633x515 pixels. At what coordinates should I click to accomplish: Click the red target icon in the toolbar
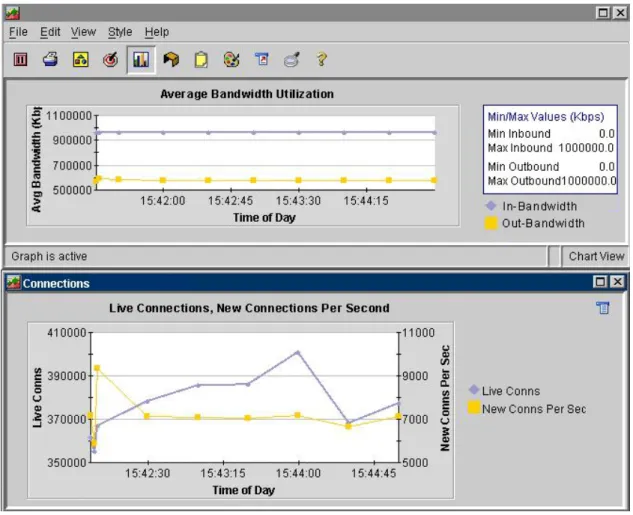(110, 60)
